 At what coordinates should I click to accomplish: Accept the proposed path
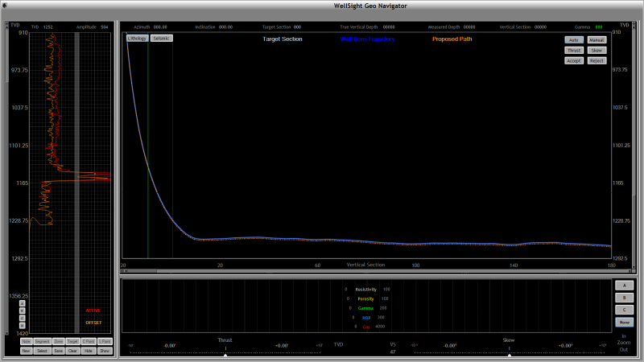pyautogui.click(x=574, y=60)
